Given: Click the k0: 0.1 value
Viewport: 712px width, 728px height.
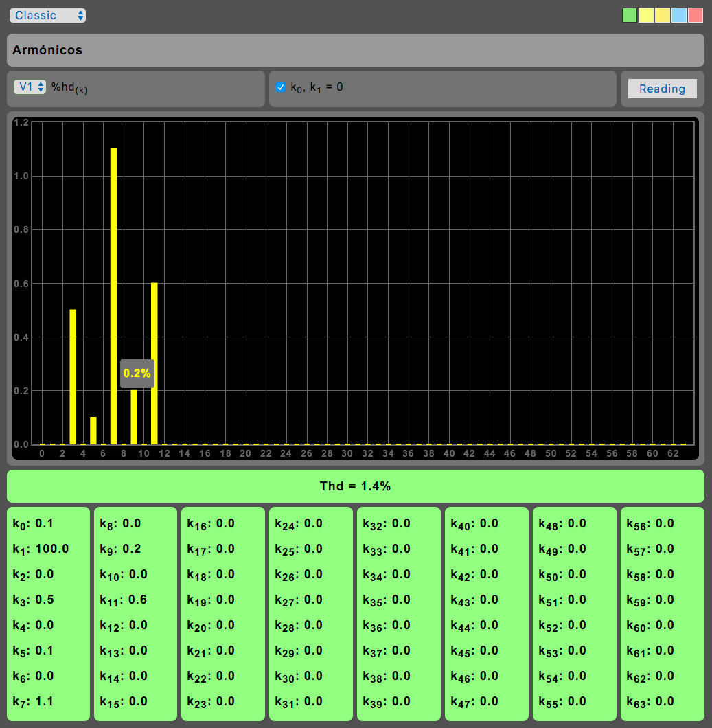Looking at the screenshot, I should pyautogui.click(x=33, y=524).
